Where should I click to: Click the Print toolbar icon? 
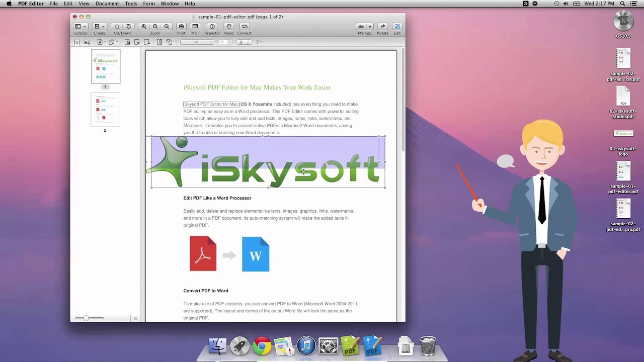pyautogui.click(x=181, y=27)
